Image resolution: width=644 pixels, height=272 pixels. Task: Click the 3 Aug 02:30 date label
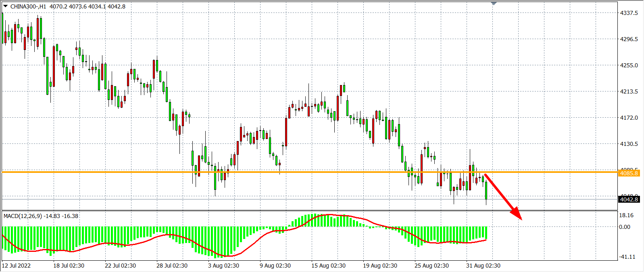coord(223,266)
